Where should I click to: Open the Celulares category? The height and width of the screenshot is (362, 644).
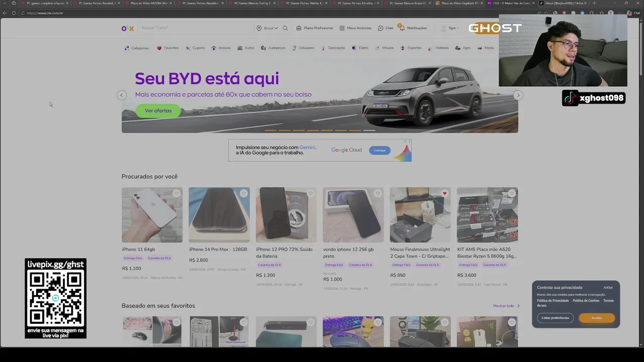pos(303,48)
